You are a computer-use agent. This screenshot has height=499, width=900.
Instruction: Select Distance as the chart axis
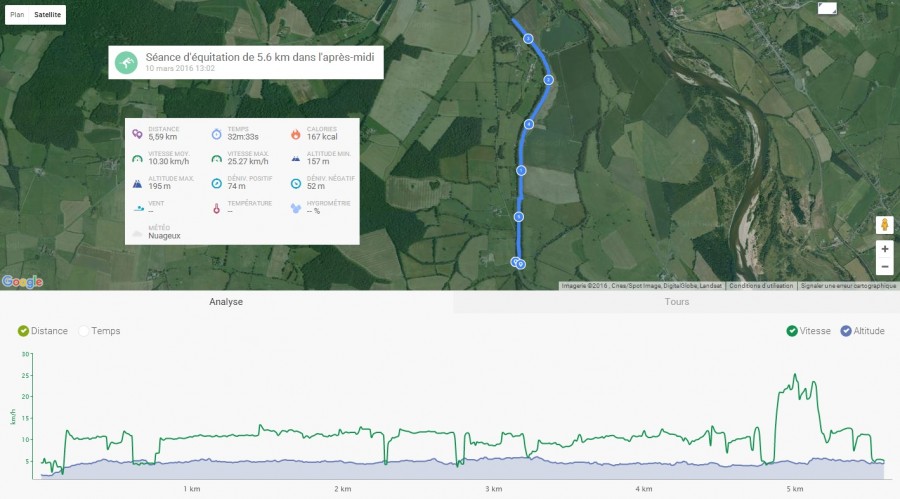click(x=24, y=331)
